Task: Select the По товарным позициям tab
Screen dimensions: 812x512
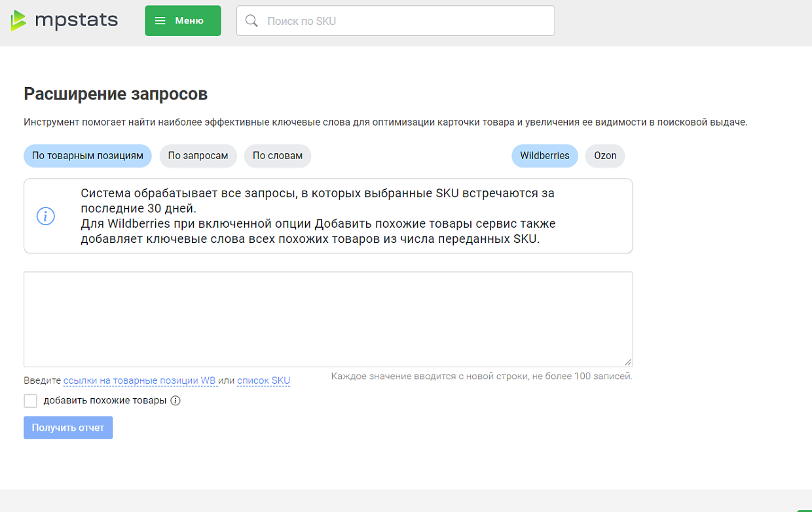Action: tap(87, 156)
